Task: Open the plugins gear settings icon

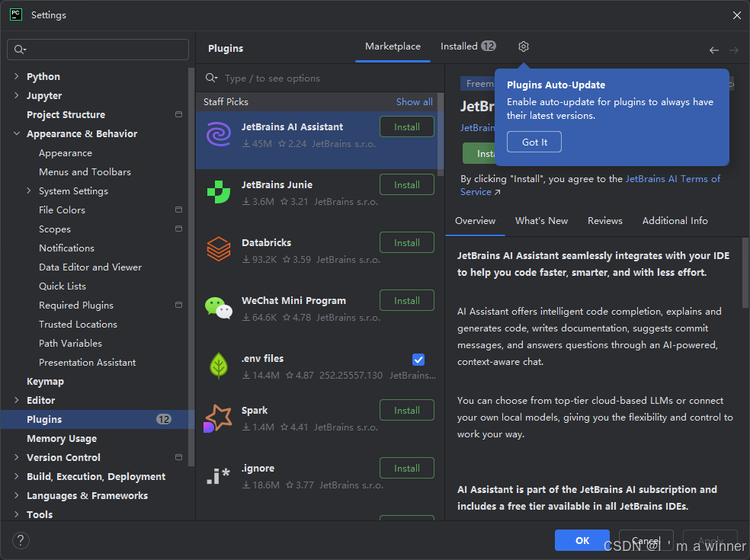Action: (524, 46)
